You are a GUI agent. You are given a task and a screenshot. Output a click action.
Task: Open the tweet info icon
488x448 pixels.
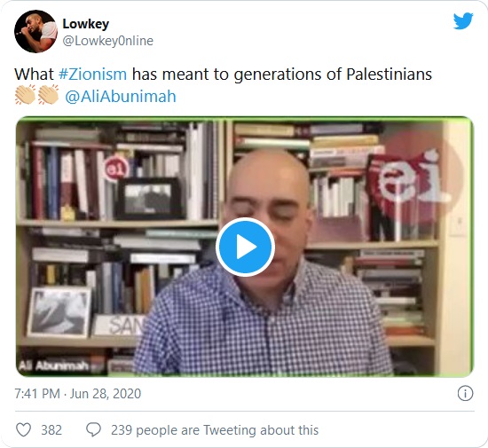[465, 393]
